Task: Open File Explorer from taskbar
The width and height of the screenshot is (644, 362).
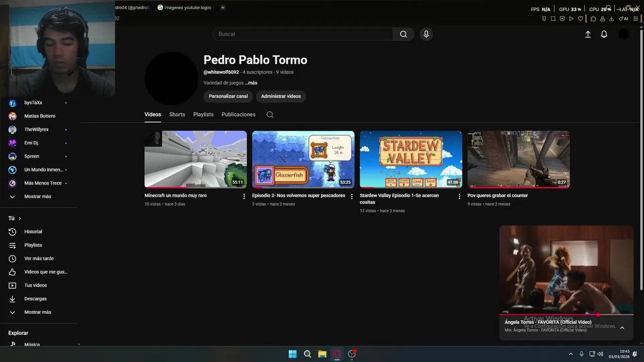Action: click(x=322, y=354)
